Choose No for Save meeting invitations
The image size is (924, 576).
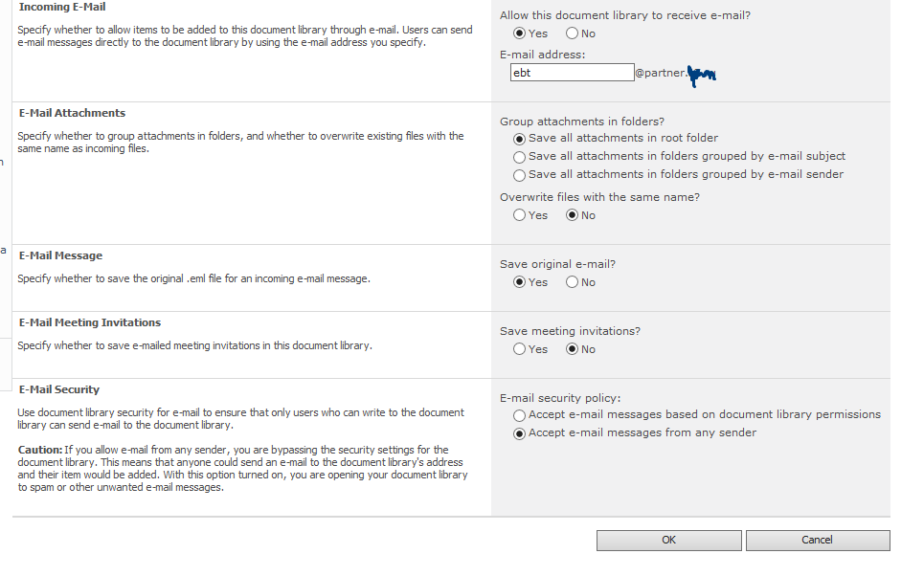(x=573, y=349)
